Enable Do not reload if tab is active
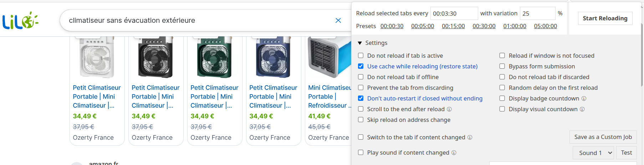The height and width of the screenshot is (165, 644). coord(361,56)
